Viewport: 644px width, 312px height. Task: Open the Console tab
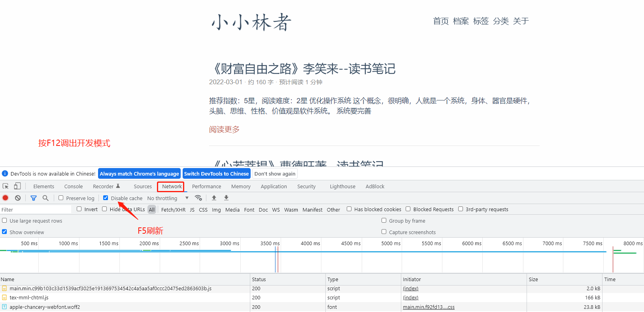pyautogui.click(x=74, y=186)
